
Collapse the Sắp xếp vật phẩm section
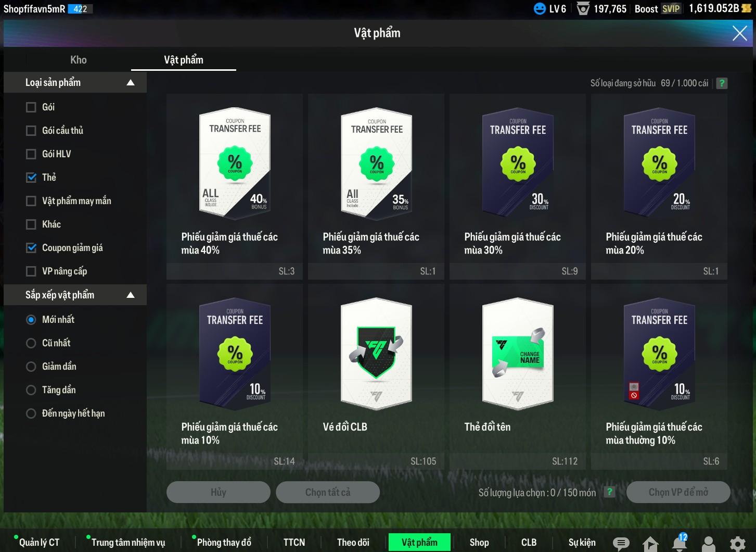point(131,295)
